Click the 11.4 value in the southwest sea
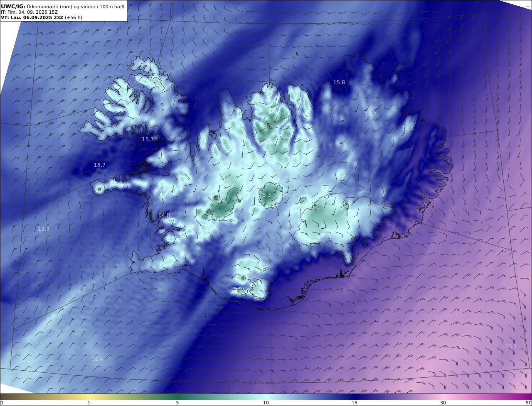The image size is (532, 406). 97,359
